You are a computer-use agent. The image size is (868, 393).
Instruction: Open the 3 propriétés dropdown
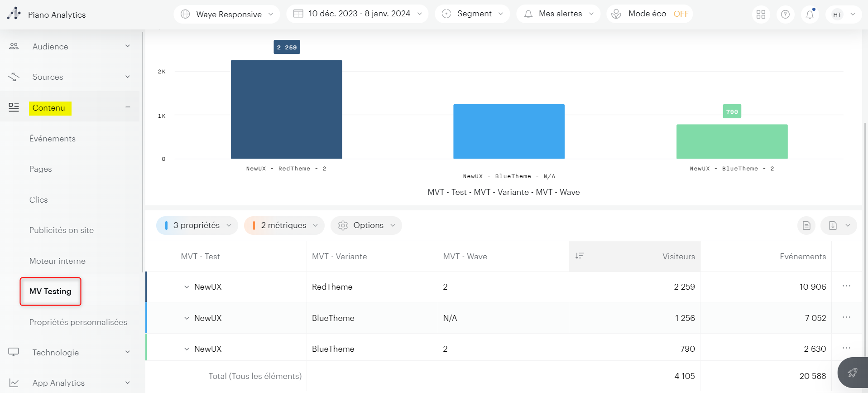[x=197, y=225]
